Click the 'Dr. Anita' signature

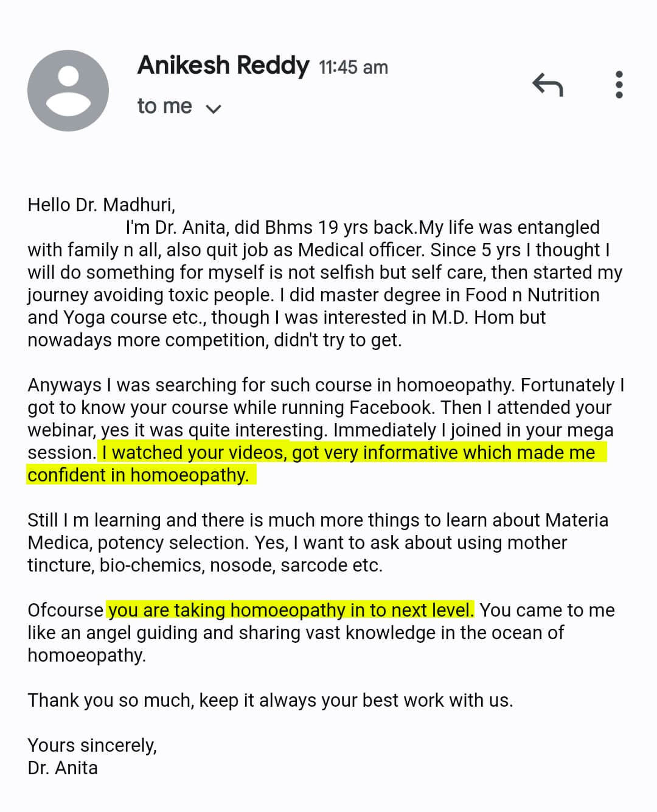tap(63, 768)
